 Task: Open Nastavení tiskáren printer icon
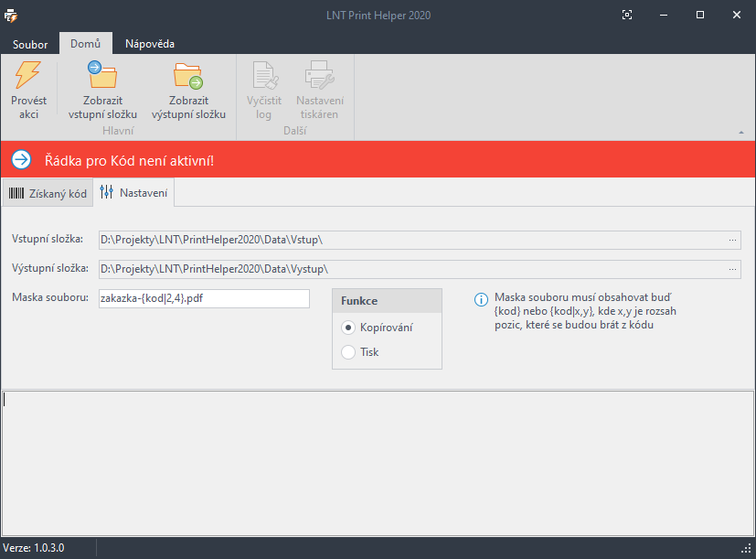[x=317, y=76]
